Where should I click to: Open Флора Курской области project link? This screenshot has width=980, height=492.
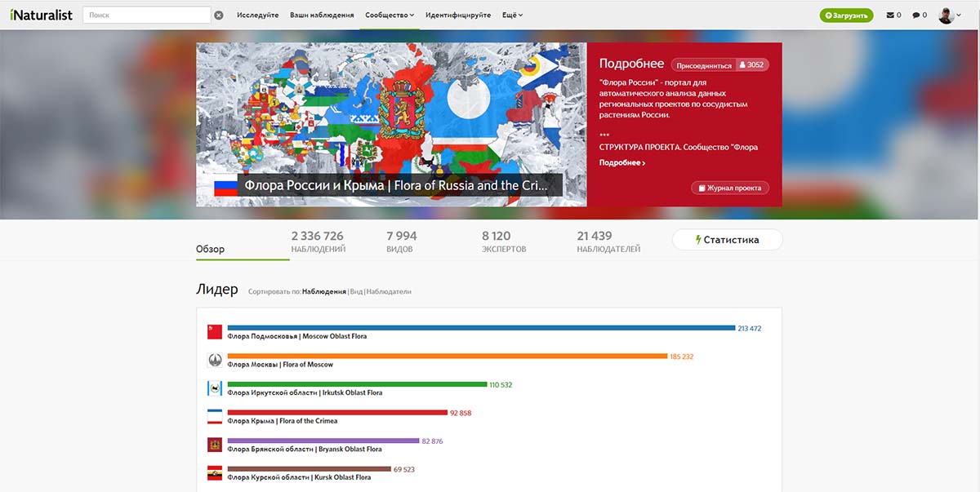(x=299, y=477)
